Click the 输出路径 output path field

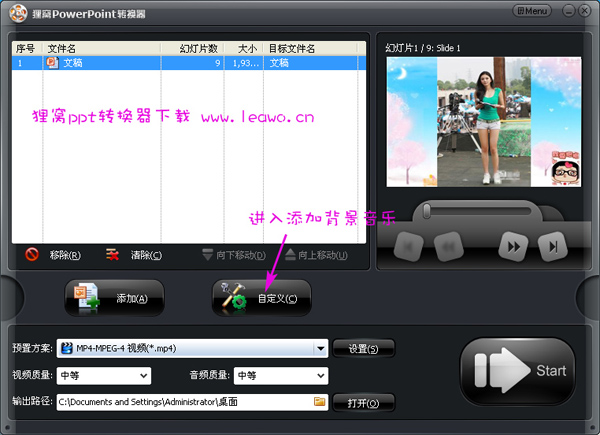click(x=192, y=402)
